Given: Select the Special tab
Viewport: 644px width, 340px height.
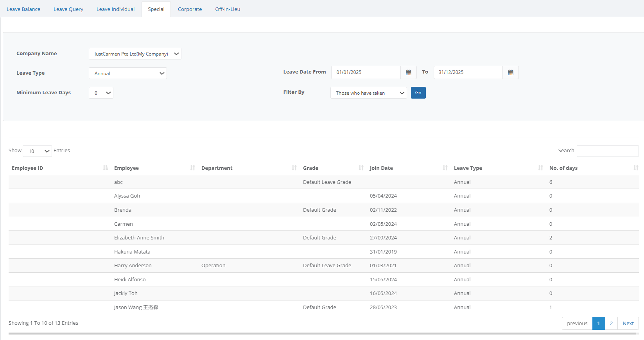Looking at the screenshot, I should point(156,9).
